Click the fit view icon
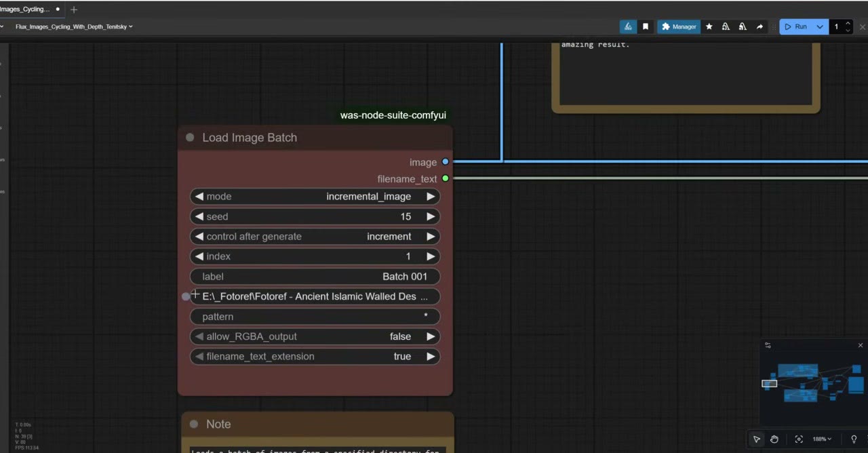 (x=799, y=439)
